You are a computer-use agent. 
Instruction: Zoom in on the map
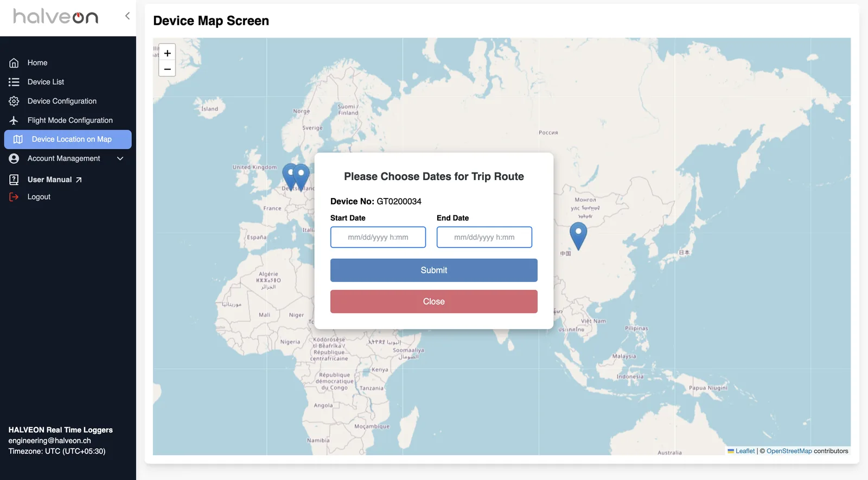click(167, 53)
